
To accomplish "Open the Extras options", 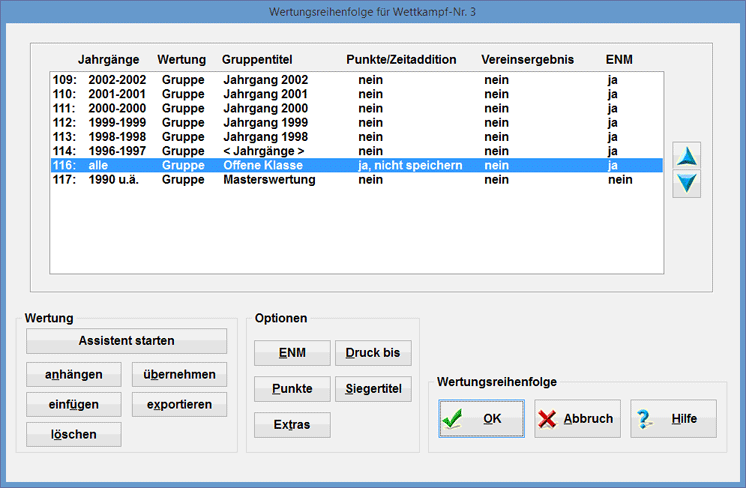I will (292, 425).
